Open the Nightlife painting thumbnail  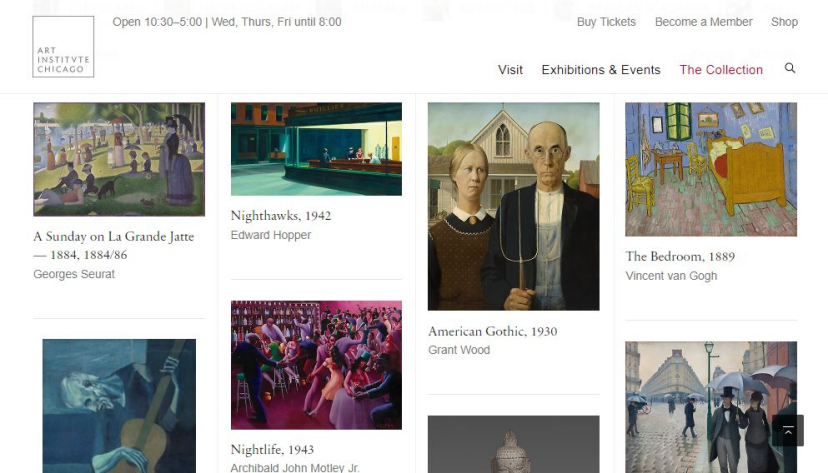316,365
